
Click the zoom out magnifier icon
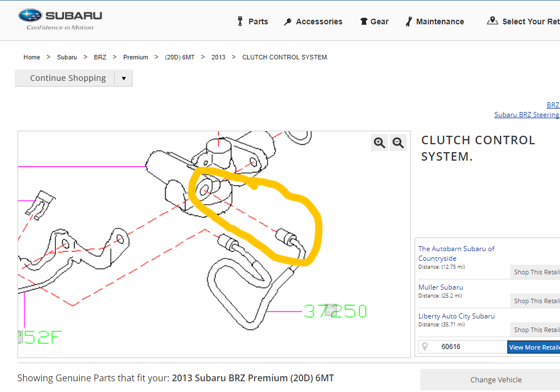[398, 143]
